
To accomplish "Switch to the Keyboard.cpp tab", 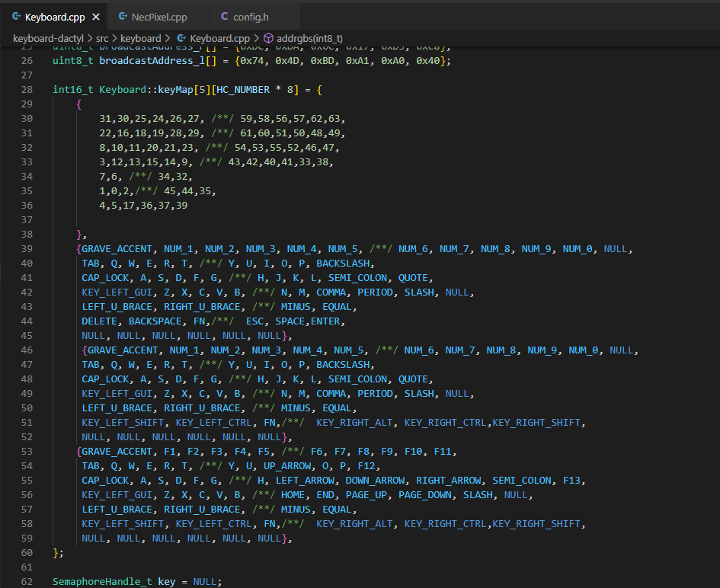I will click(x=54, y=17).
